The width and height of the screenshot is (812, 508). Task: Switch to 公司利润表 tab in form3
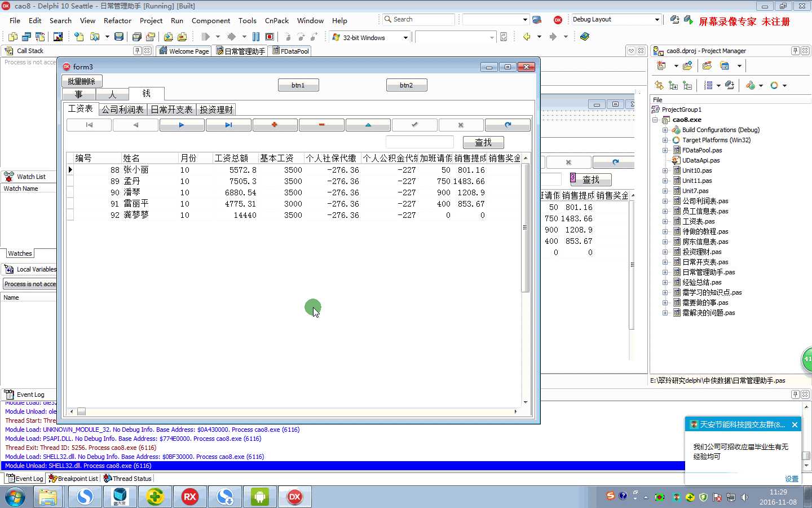tap(122, 110)
